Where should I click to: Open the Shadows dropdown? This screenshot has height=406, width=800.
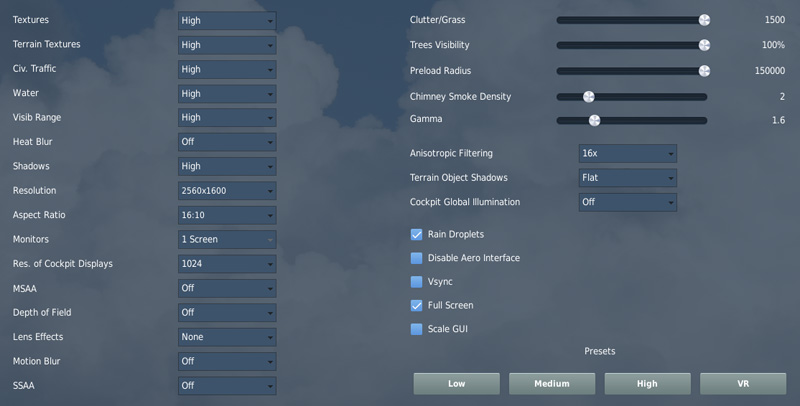227,166
